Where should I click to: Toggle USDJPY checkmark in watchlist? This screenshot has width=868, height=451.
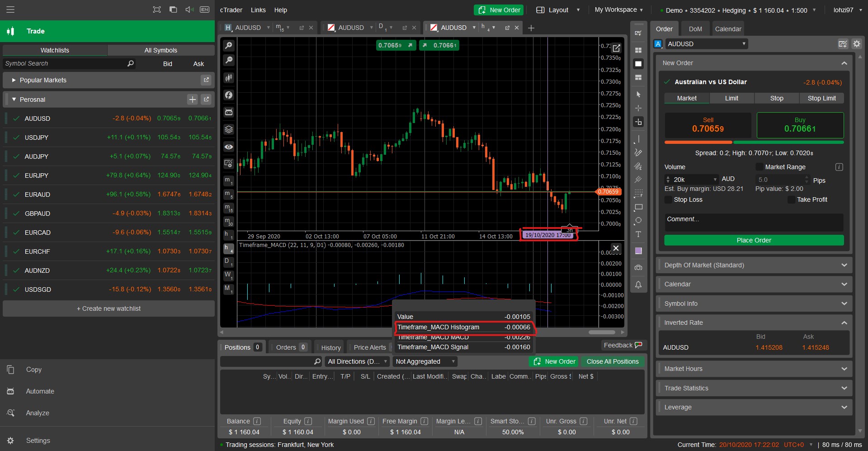coord(16,138)
